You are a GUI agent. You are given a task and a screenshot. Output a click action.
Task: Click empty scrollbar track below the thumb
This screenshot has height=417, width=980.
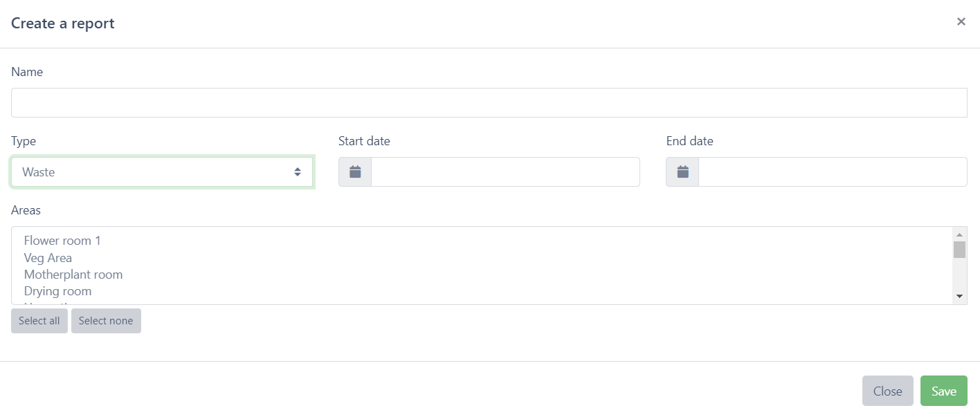coord(959,275)
